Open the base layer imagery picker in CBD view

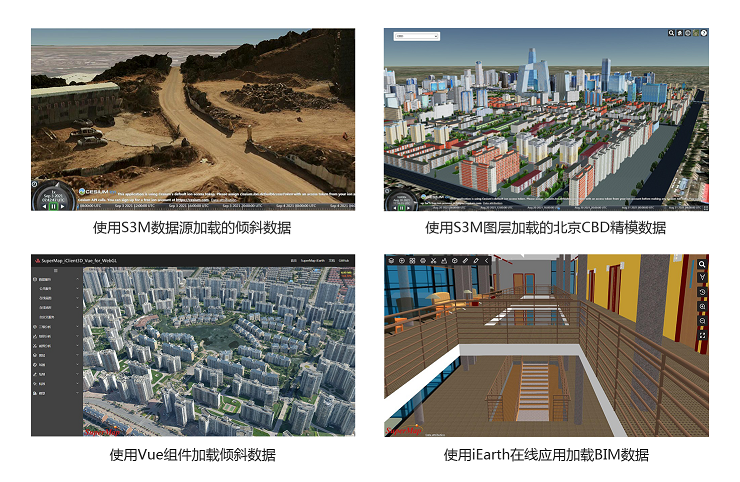696,33
